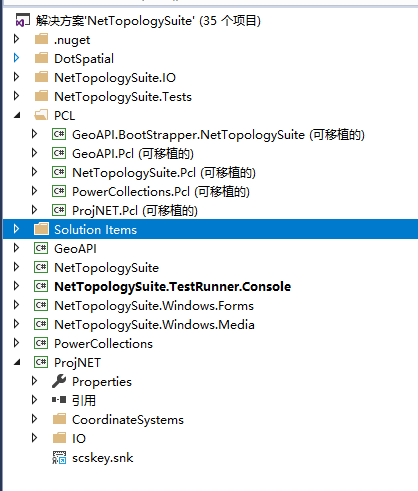418x491 pixels.
Task: Expand the IO folder under ProjNET
Action: click(x=34, y=438)
